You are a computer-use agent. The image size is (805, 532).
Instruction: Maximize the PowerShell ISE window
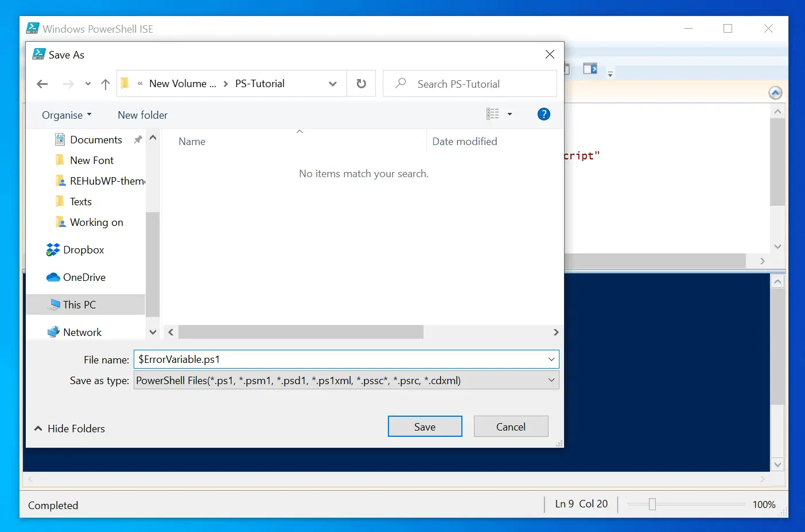click(728, 29)
